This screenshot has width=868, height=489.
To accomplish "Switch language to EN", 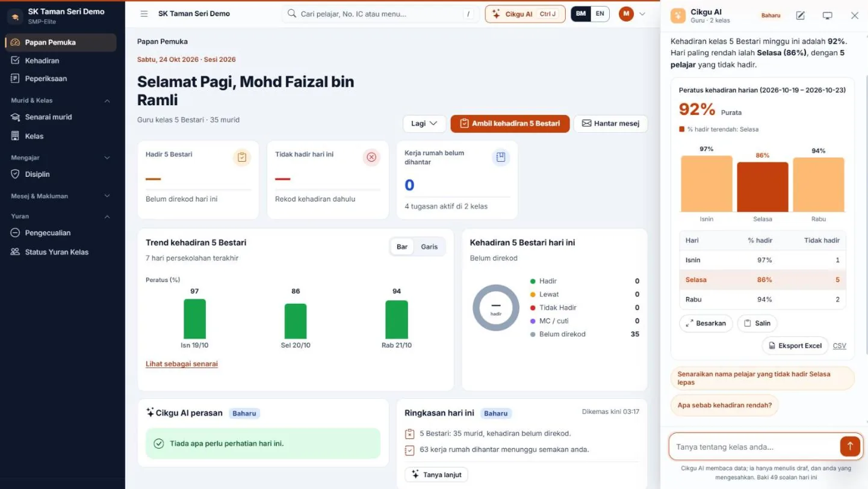I will (600, 14).
